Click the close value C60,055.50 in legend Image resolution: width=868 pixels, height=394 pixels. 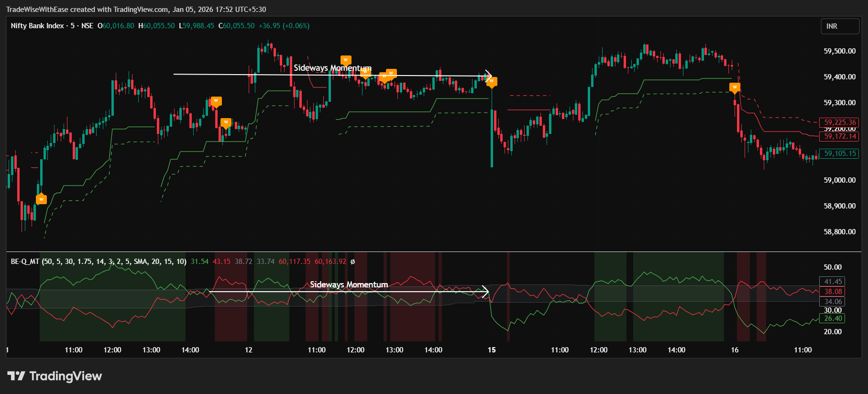click(x=237, y=26)
